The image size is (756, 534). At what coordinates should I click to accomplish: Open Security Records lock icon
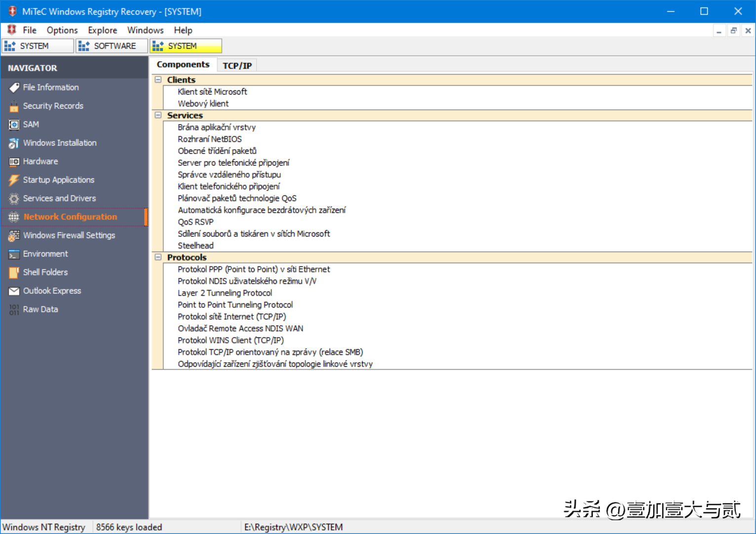(x=14, y=106)
